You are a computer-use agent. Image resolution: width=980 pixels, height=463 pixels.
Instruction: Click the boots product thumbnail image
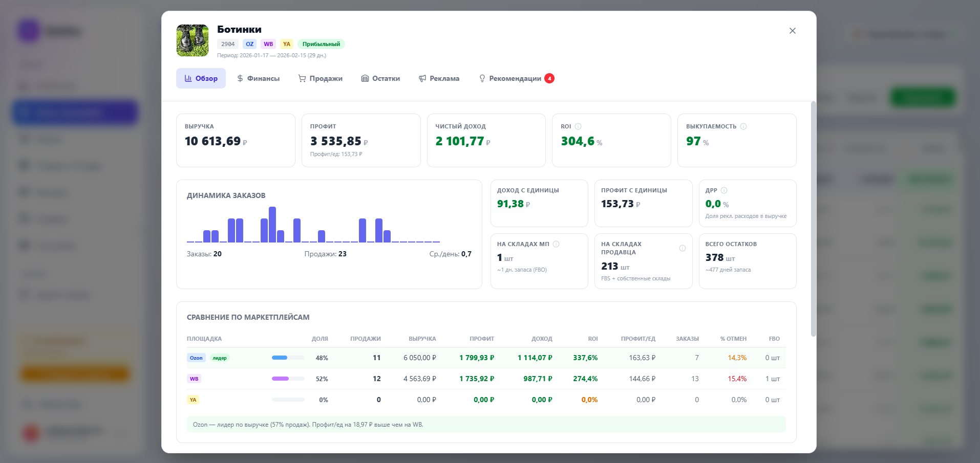[193, 40]
